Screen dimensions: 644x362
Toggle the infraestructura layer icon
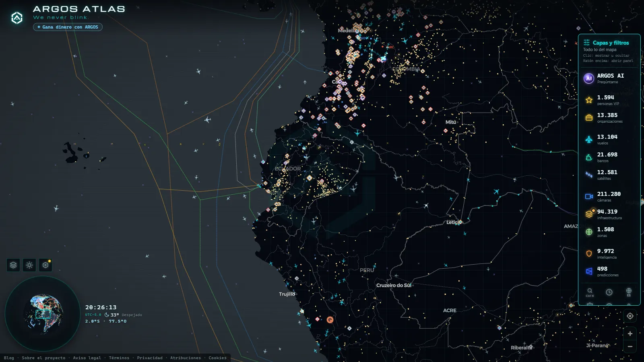(x=589, y=214)
